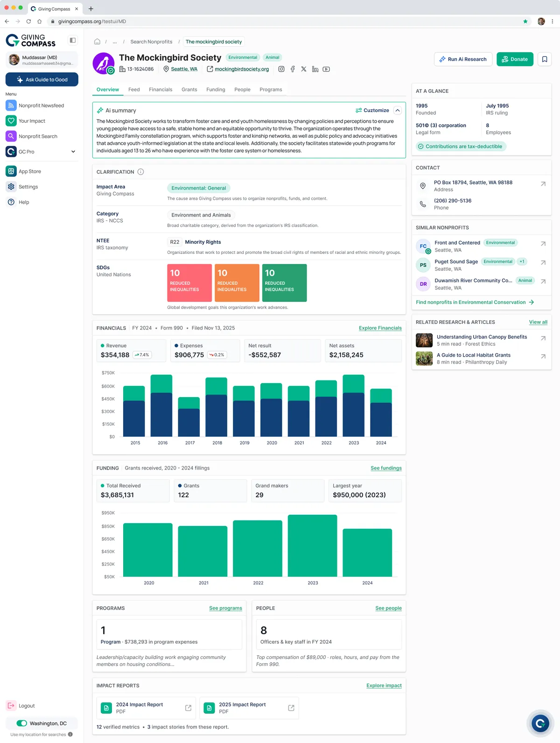Expand GC Pro menu chevron
The height and width of the screenshot is (743, 560).
coord(73,152)
